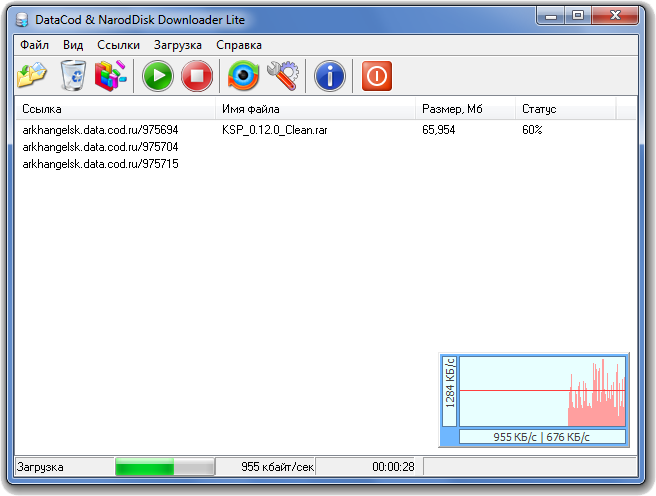Click the green download progress bar

click(x=165, y=467)
